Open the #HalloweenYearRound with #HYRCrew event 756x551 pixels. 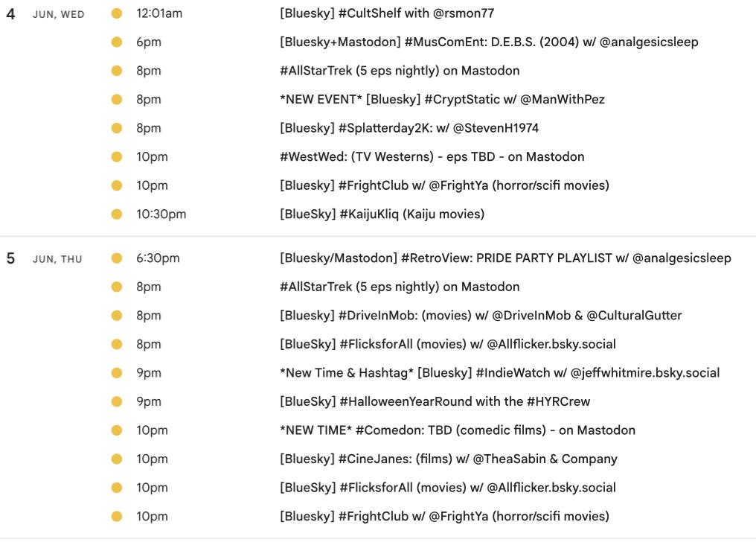click(x=435, y=402)
